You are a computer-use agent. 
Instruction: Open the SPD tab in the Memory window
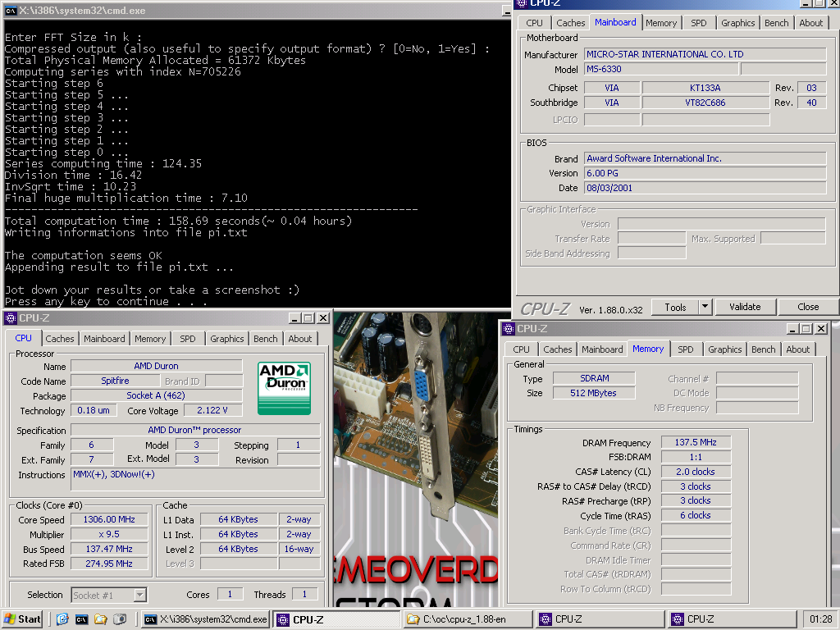(685, 349)
